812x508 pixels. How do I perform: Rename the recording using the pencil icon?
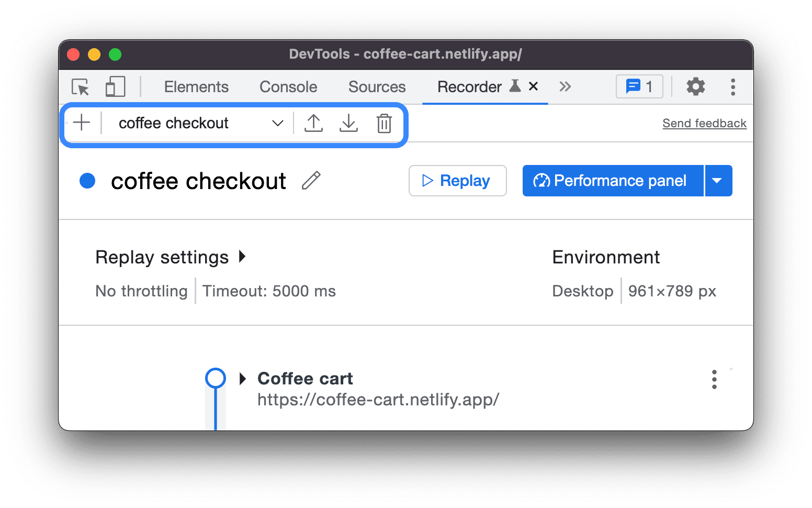[x=311, y=180]
